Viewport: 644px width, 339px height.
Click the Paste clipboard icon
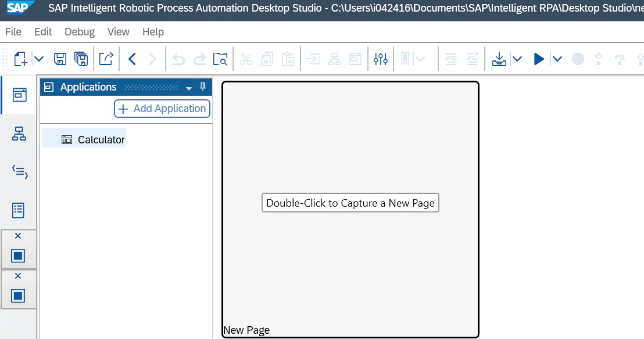point(288,59)
